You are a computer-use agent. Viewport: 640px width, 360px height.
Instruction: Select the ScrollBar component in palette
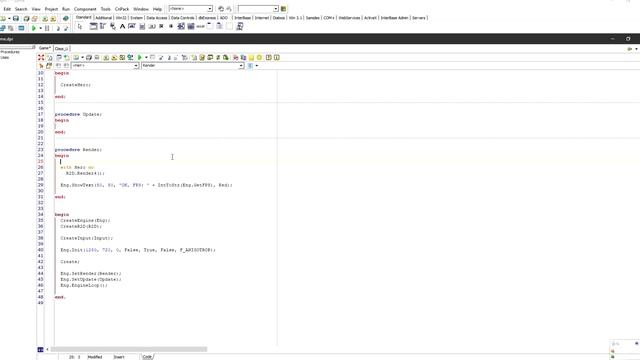pyautogui.click(x=200, y=27)
